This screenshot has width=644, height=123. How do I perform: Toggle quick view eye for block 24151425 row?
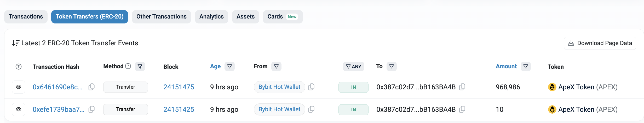pos(19,109)
